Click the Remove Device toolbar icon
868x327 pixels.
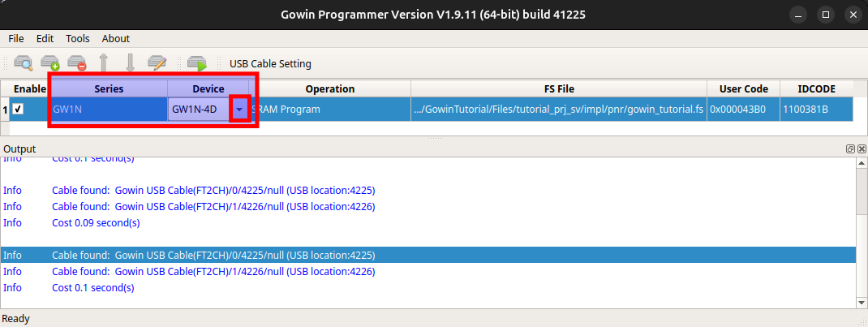(76, 63)
